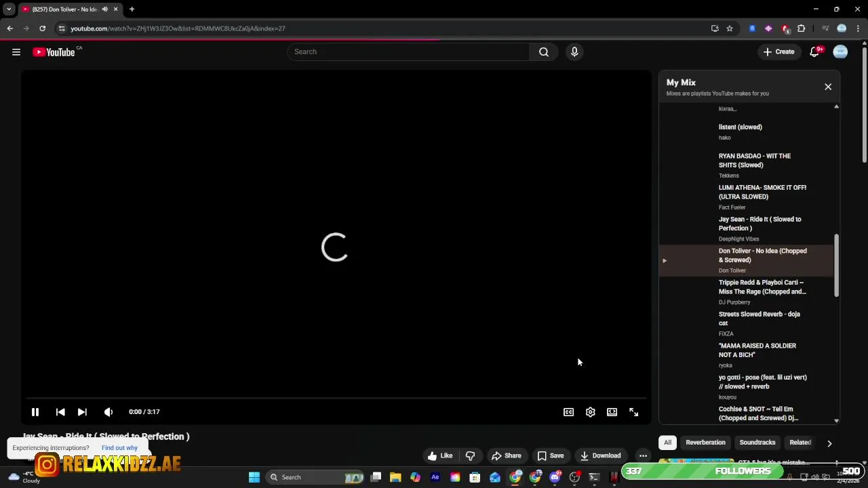
Task: Open Chrome profile avatar
Action: point(842,28)
